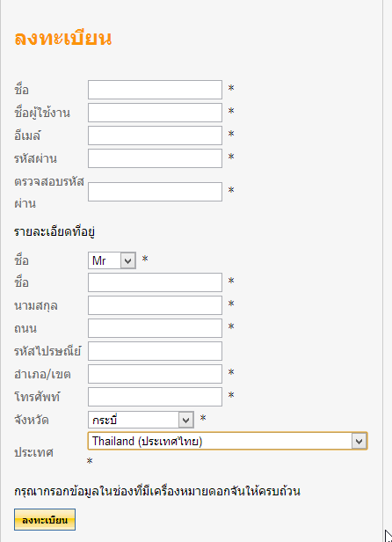Click the รายละเอียดที่อยู่ section heading

click(x=54, y=232)
